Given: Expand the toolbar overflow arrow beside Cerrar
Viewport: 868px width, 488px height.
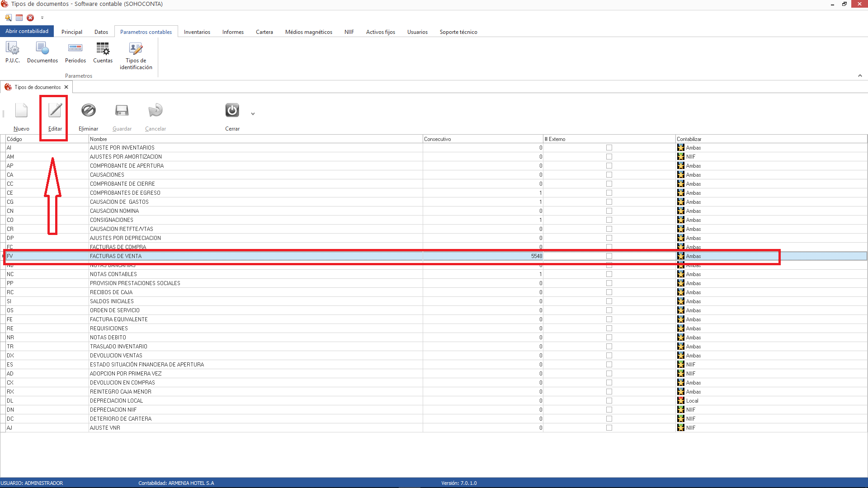Looking at the screenshot, I should click(253, 114).
